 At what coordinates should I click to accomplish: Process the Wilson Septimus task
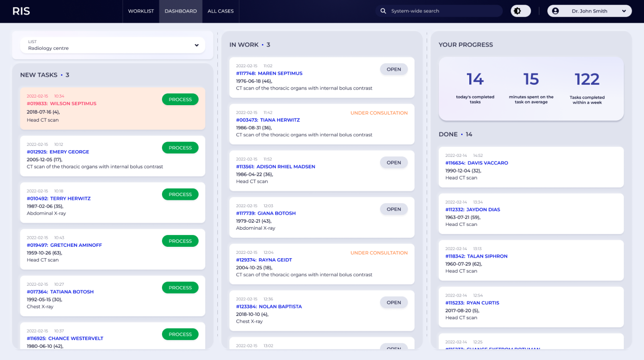click(180, 99)
